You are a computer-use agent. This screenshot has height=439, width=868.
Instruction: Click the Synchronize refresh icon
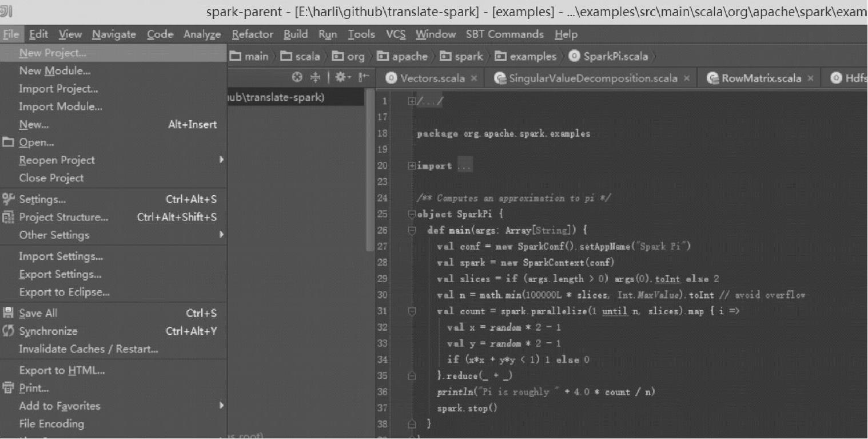(x=9, y=331)
